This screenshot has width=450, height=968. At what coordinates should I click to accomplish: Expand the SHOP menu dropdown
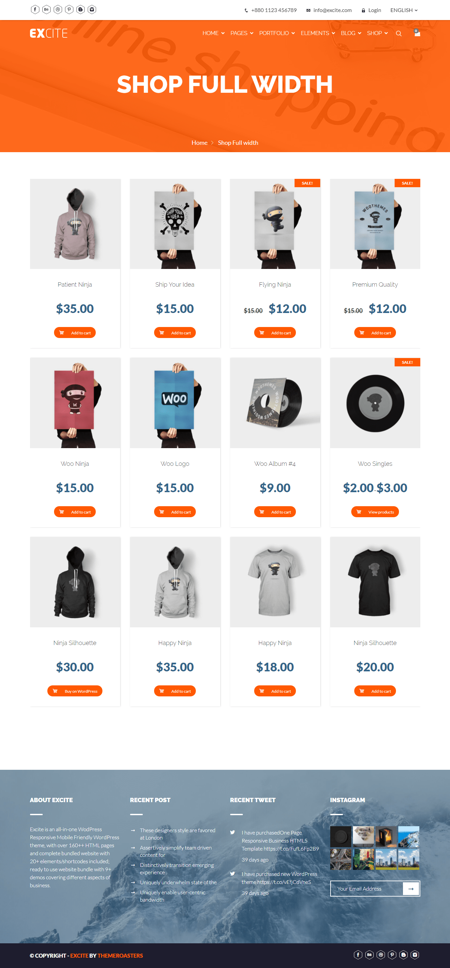pyautogui.click(x=377, y=33)
